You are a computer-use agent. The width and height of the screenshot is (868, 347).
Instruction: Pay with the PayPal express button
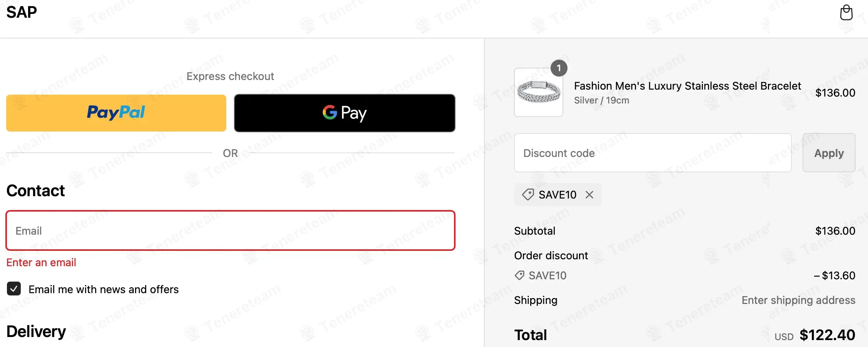click(116, 113)
